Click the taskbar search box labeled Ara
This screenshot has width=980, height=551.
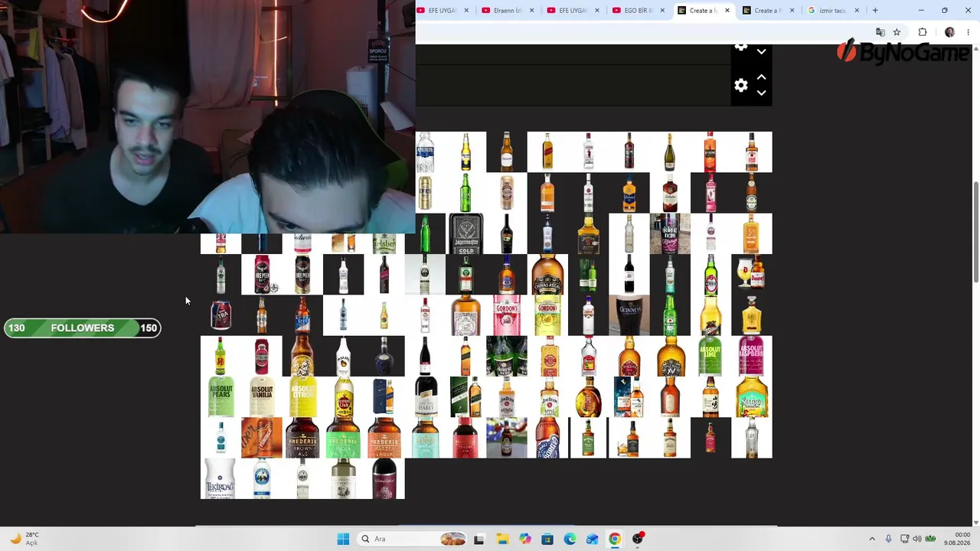tap(413, 539)
